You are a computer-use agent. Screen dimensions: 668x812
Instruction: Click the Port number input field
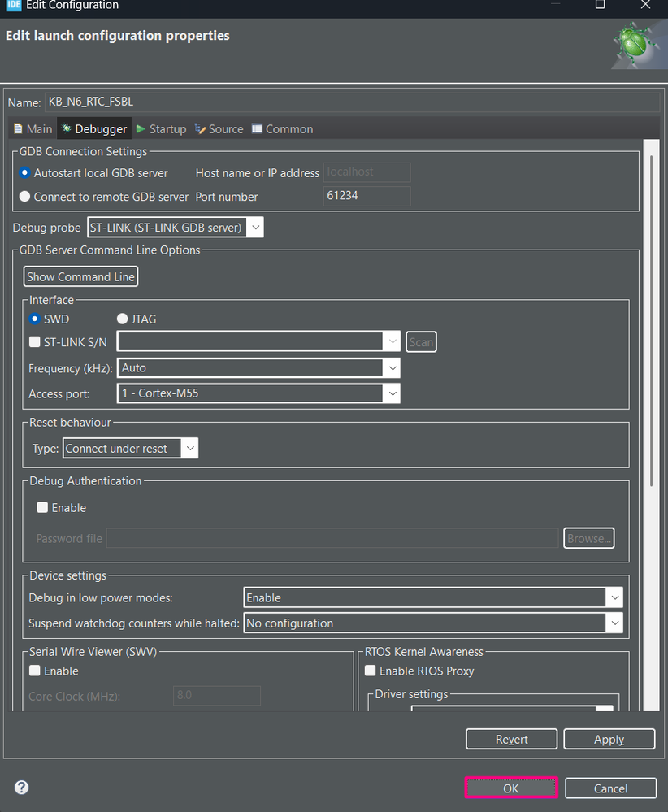pos(367,196)
